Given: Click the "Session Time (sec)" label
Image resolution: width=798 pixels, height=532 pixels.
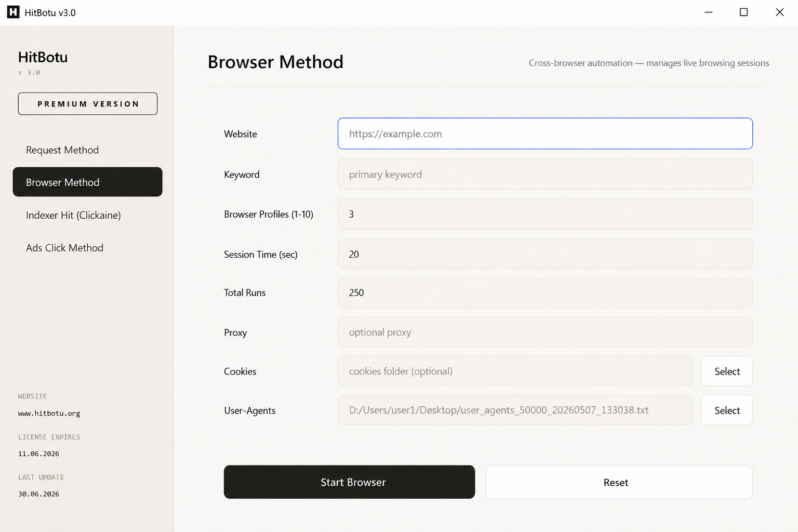Looking at the screenshot, I should [x=261, y=255].
